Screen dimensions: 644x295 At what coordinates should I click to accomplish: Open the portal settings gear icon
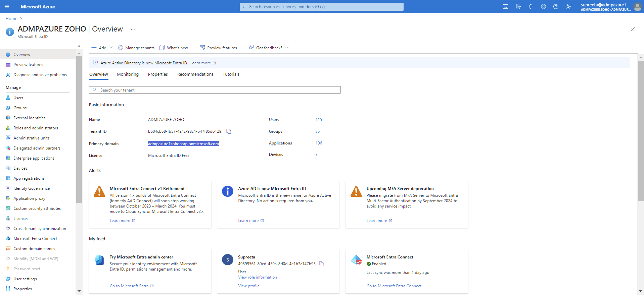[543, 7]
